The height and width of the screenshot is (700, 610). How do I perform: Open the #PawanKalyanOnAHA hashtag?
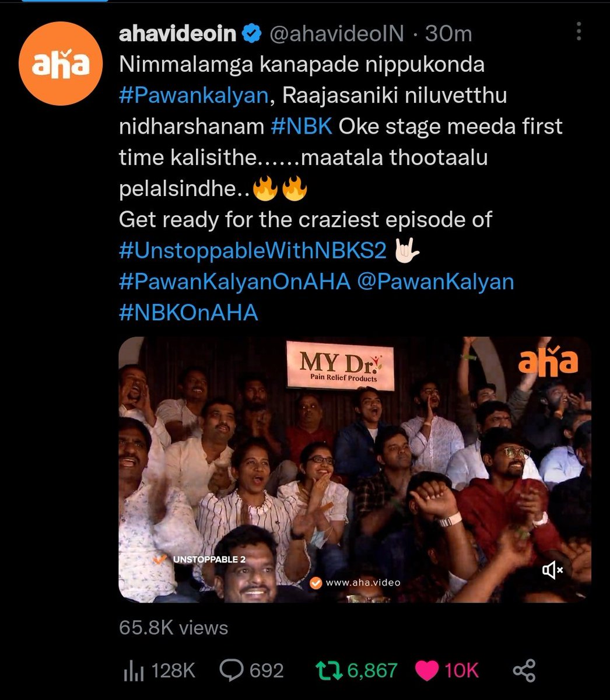tap(235, 282)
